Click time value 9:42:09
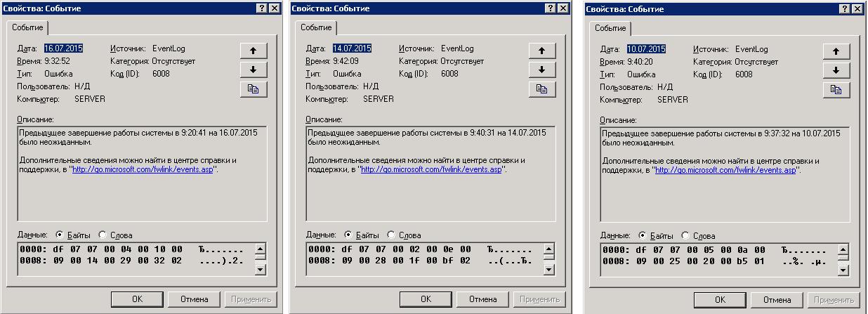Viewport: 868px width, 314px height. click(x=347, y=61)
